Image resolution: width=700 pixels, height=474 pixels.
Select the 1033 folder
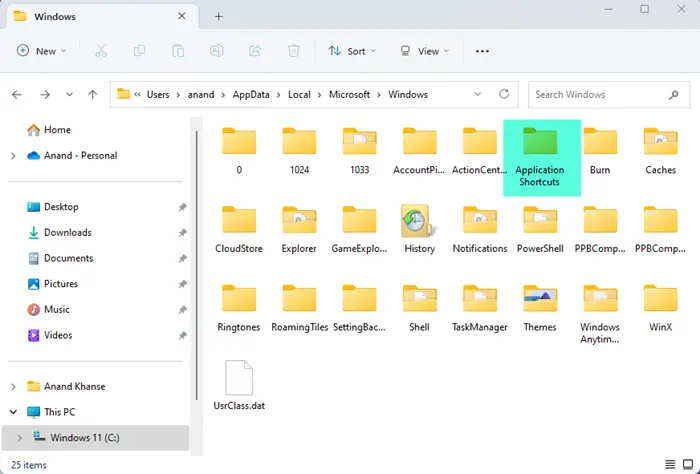point(359,151)
